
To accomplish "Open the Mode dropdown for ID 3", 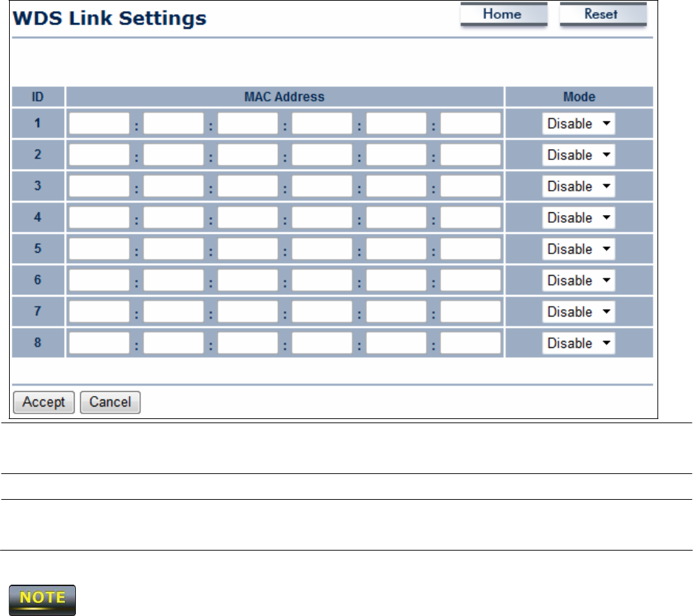I will [579, 187].
